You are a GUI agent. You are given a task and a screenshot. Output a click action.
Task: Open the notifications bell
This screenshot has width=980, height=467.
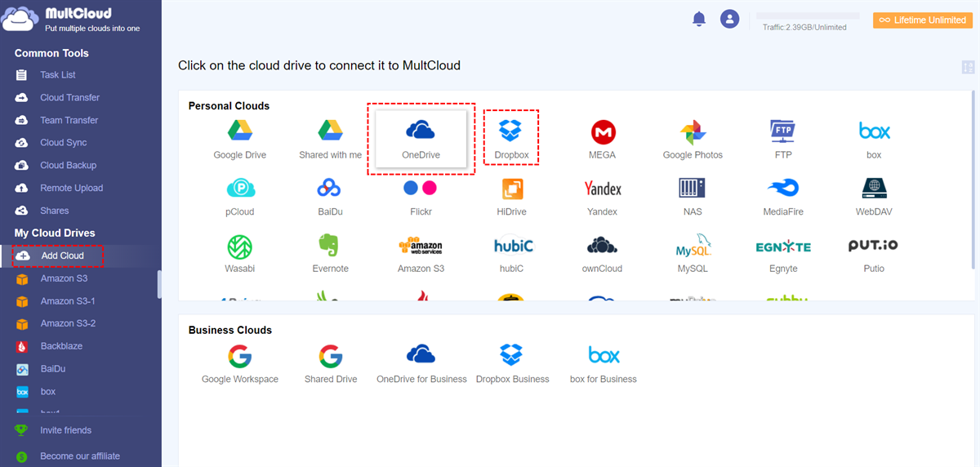point(699,19)
